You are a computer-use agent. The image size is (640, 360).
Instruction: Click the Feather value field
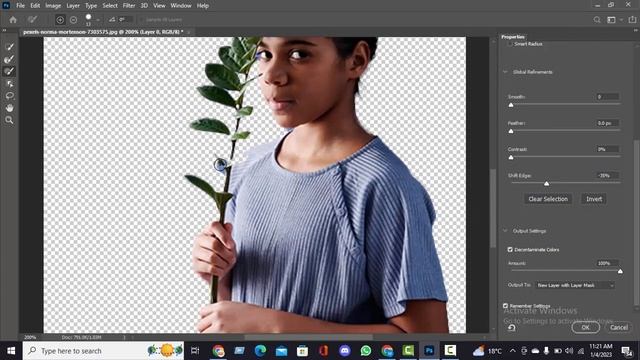(x=607, y=123)
